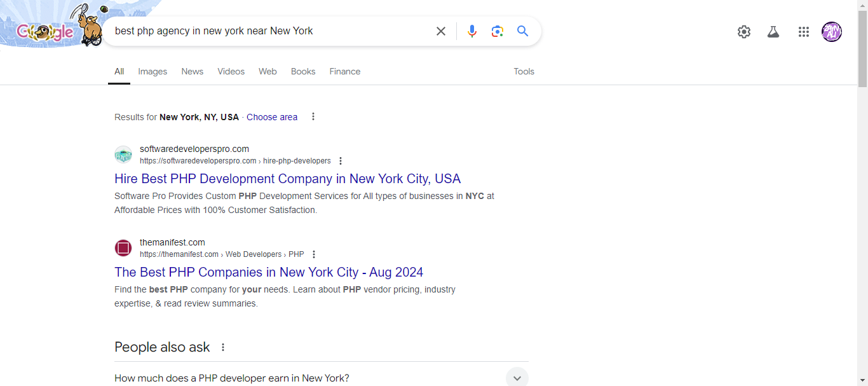Open options beside themanifest result URL

(x=314, y=254)
